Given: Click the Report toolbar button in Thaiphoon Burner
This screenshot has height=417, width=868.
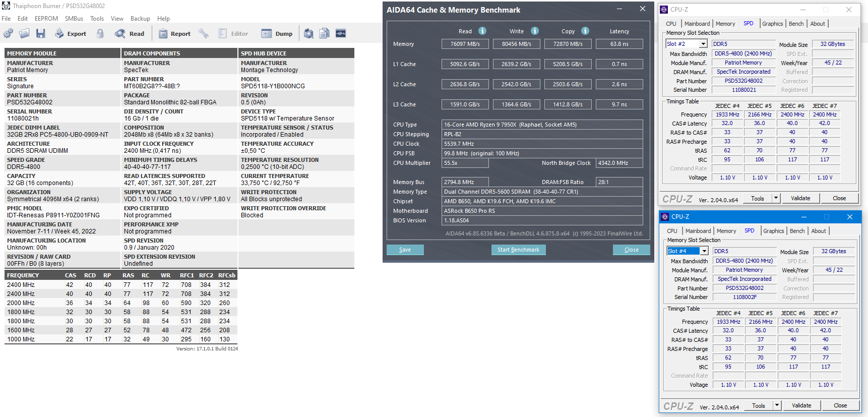Looking at the screenshot, I should (x=175, y=33).
